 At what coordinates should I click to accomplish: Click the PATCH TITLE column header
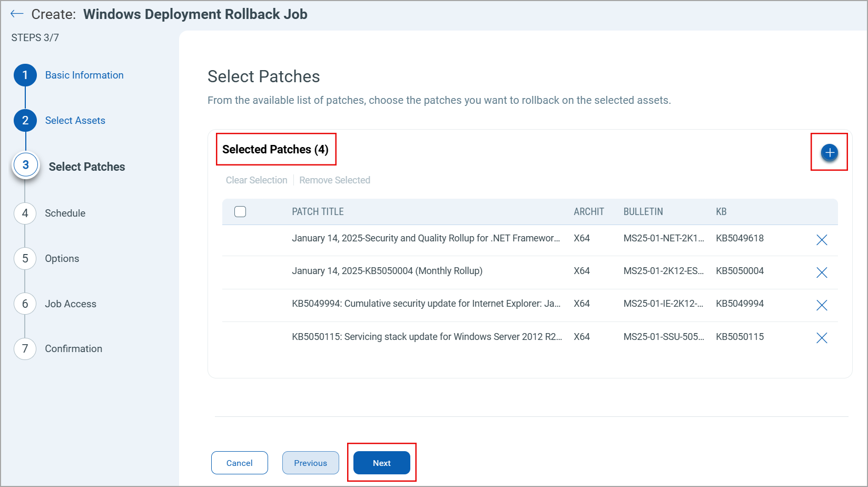coord(318,211)
